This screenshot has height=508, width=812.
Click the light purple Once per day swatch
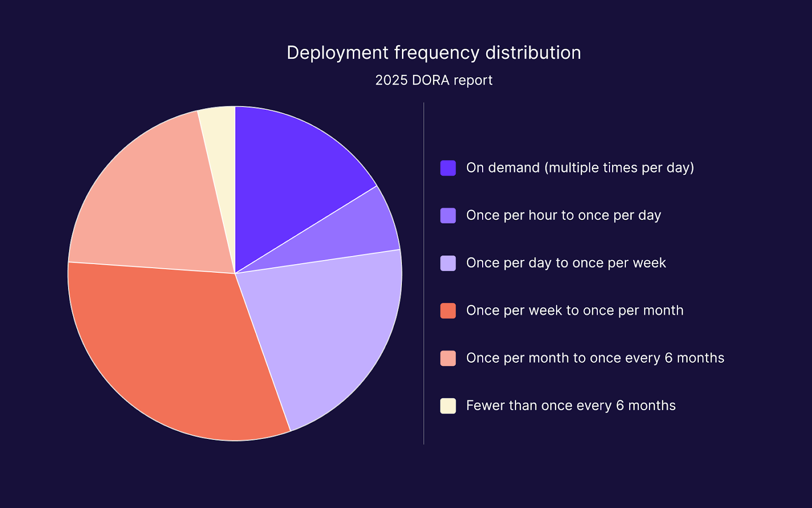point(447,263)
